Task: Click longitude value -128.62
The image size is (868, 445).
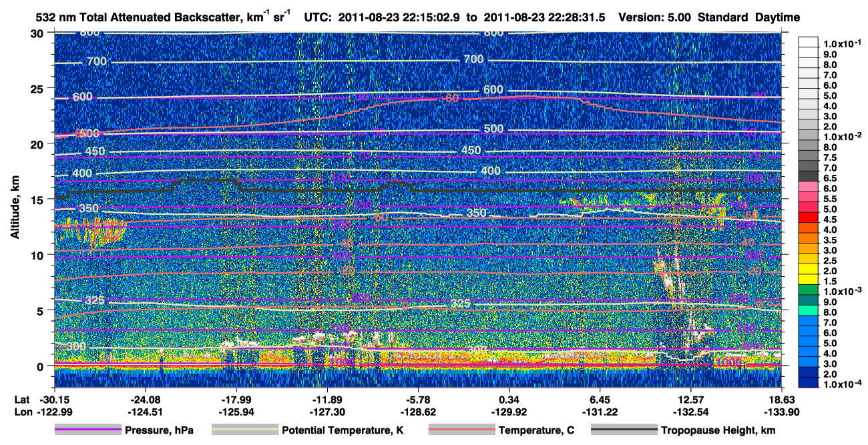Action: click(x=418, y=412)
